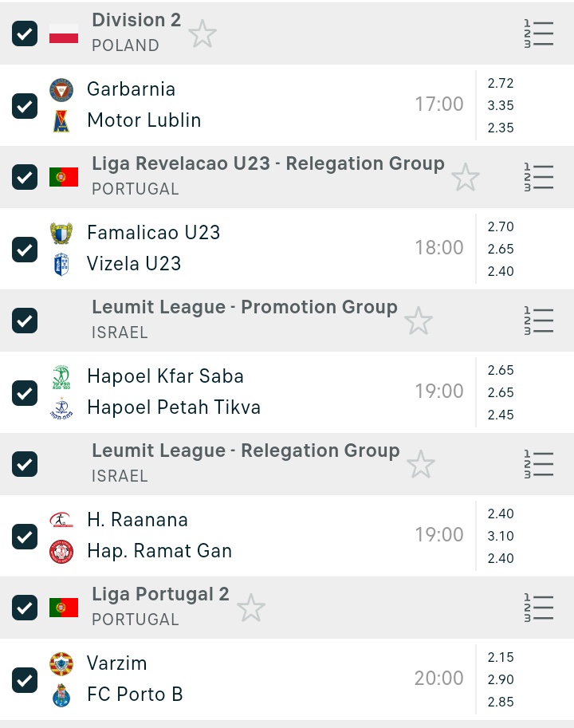Star the Liga Revelacao U23 Relegation Group
The image size is (574, 728).
click(x=466, y=177)
